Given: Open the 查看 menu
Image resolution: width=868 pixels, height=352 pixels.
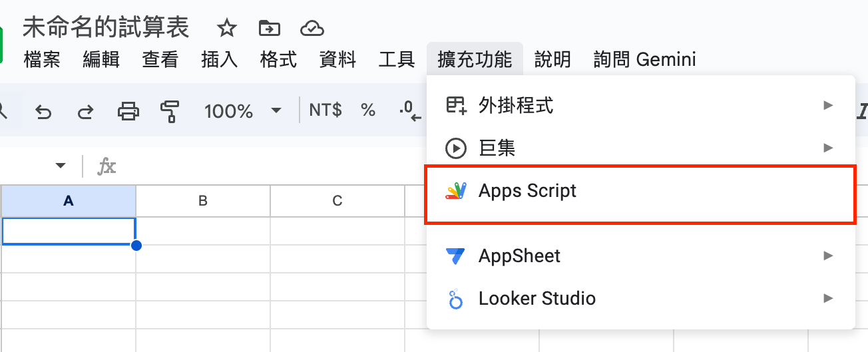Looking at the screenshot, I should 160,59.
